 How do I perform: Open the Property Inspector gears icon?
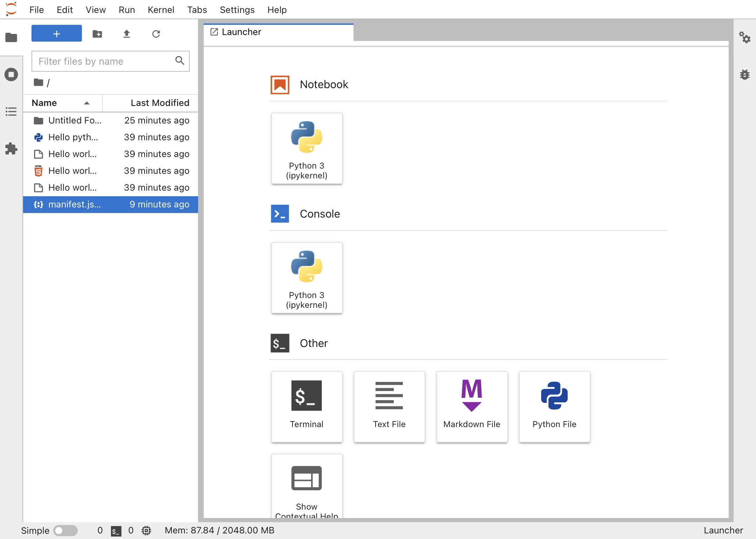coord(744,37)
